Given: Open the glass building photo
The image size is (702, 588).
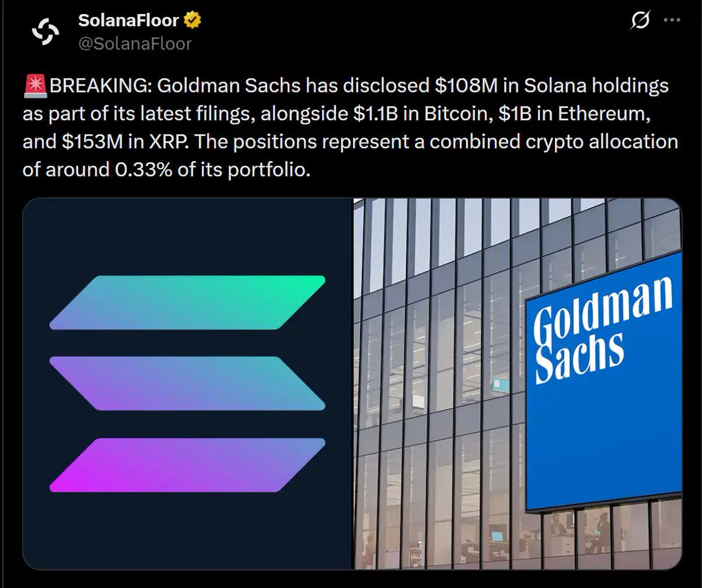Looking at the screenshot, I should click(439, 381).
